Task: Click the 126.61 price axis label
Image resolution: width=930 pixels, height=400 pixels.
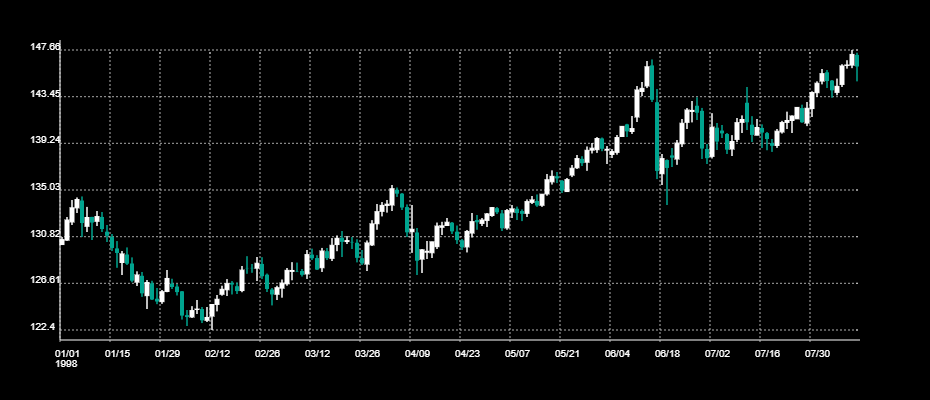Action: tap(45, 280)
